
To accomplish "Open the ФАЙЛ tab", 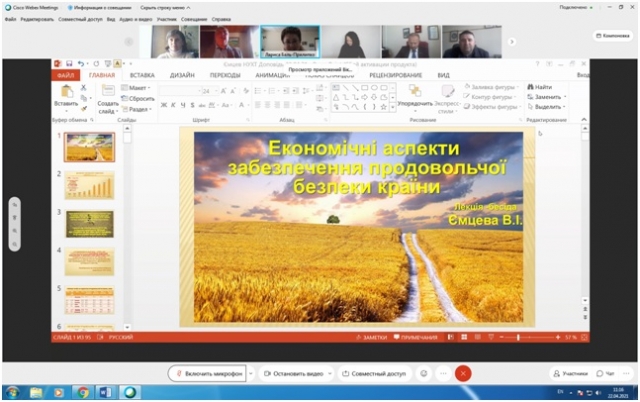I will point(65,75).
